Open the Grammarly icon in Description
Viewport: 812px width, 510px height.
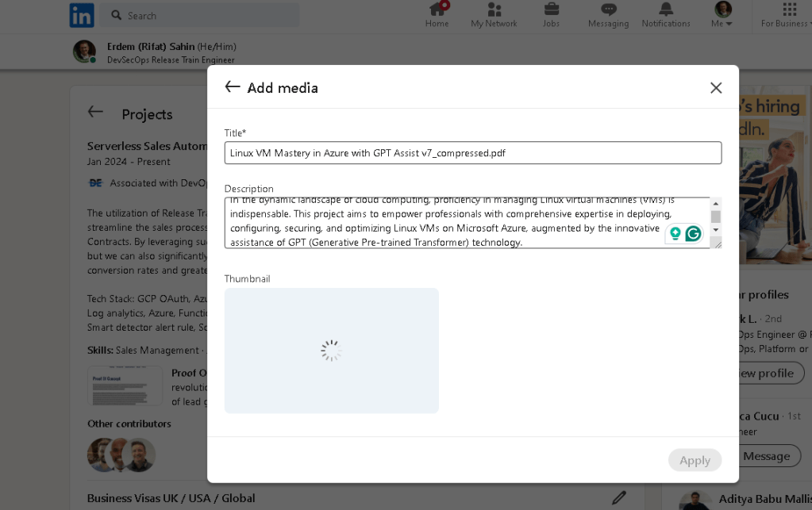(693, 234)
